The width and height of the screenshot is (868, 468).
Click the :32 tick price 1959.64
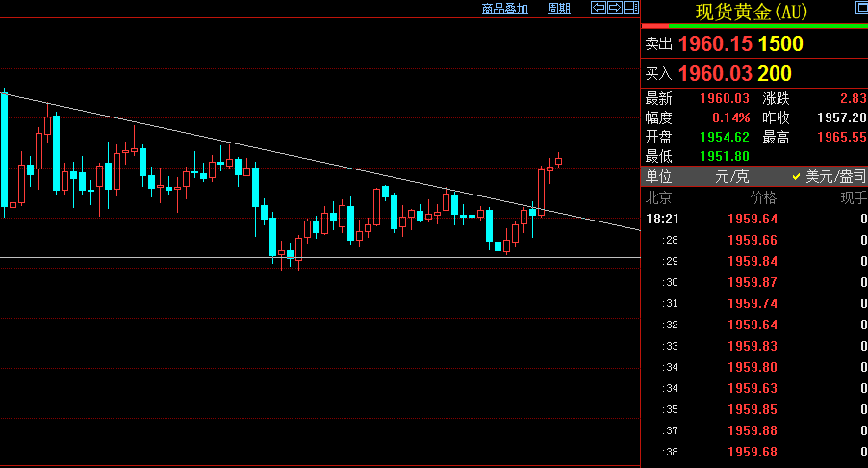[753, 325]
